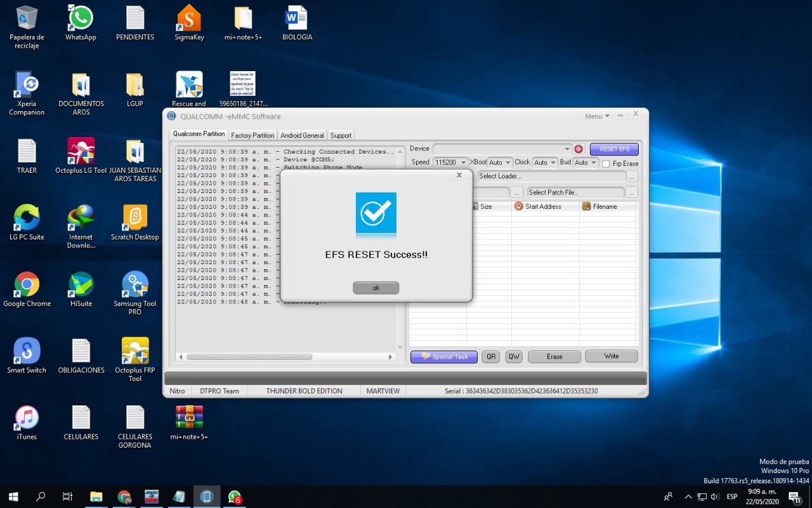
Task: Select the BIOLOGIA Word document icon
Action: [297, 23]
